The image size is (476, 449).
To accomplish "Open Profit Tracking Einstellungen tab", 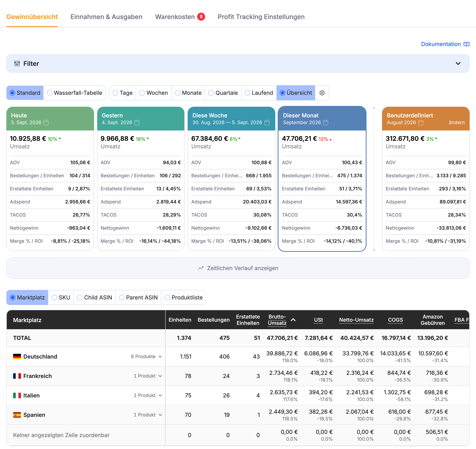I will 261,17.
